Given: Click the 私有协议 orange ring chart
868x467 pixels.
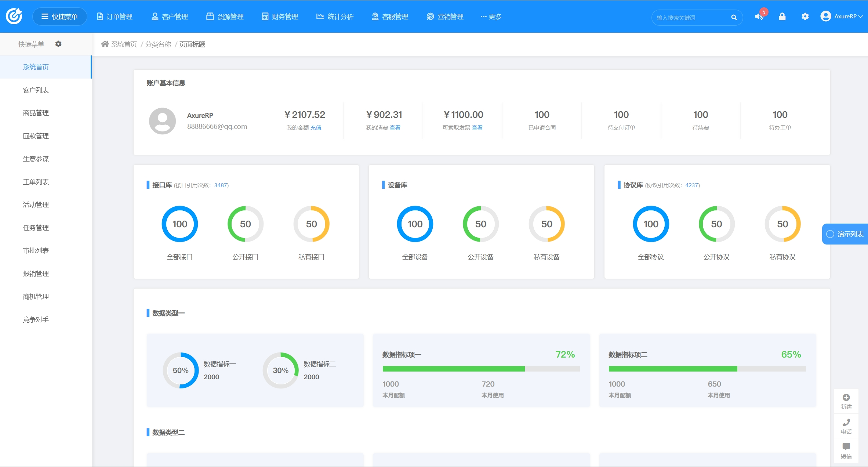Looking at the screenshot, I should click(x=782, y=224).
